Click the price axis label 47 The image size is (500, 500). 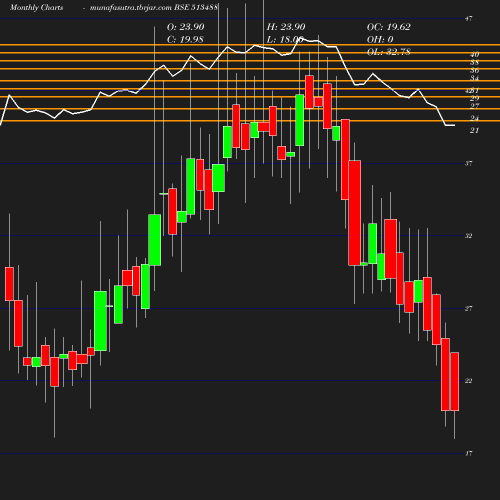click(x=469, y=19)
